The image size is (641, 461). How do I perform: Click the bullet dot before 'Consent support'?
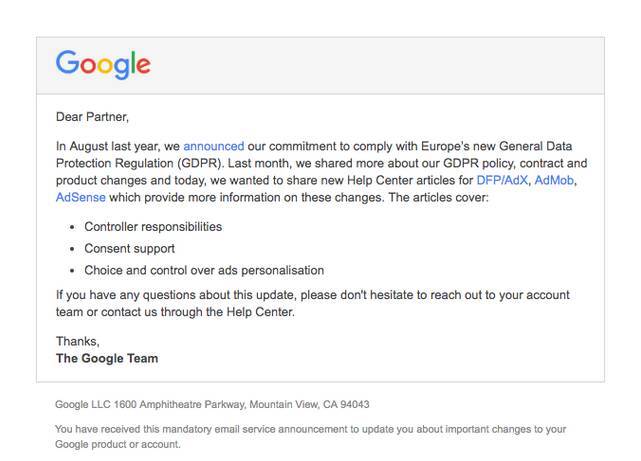point(72,249)
